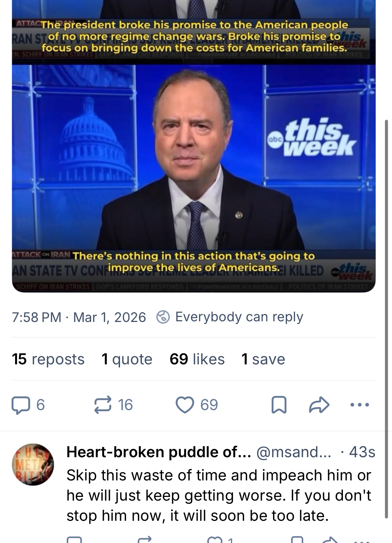
Task: View the list of 15 reposts
Action: coord(48,359)
